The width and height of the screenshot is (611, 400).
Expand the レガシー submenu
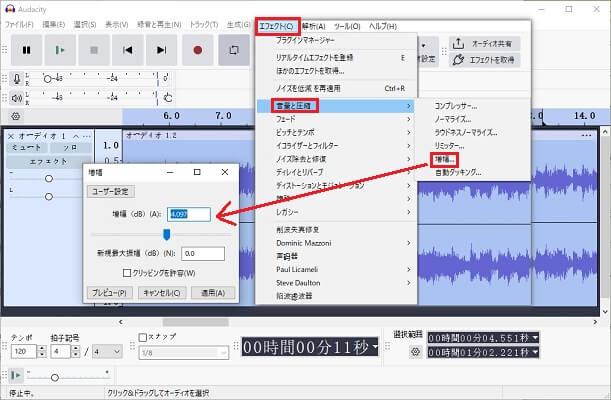pyautogui.click(x=336, y=212)
